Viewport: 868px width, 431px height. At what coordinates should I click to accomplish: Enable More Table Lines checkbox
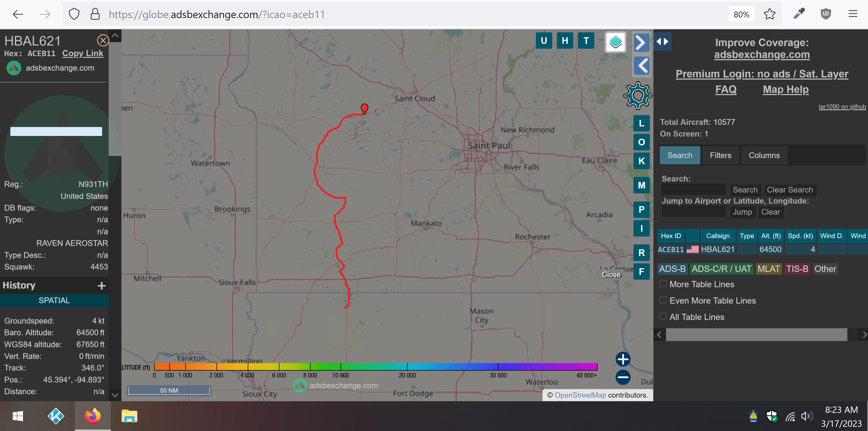point(663,284)
